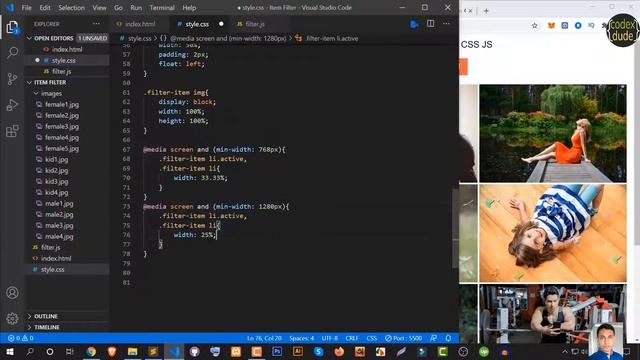This screenshot has width=640, height=360.
Task: Open the Search view in activity bar
Action: pos(12,52)
